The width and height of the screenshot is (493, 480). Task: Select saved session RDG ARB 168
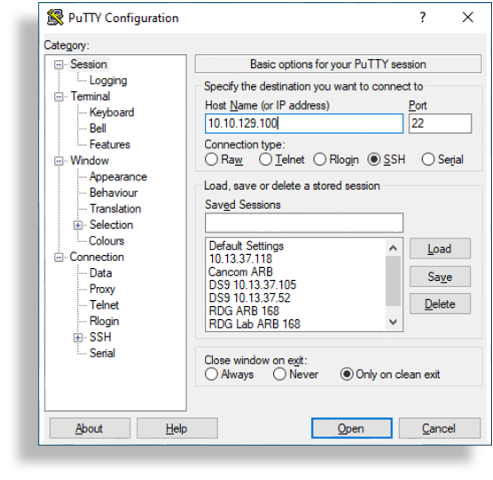(244, 311)
